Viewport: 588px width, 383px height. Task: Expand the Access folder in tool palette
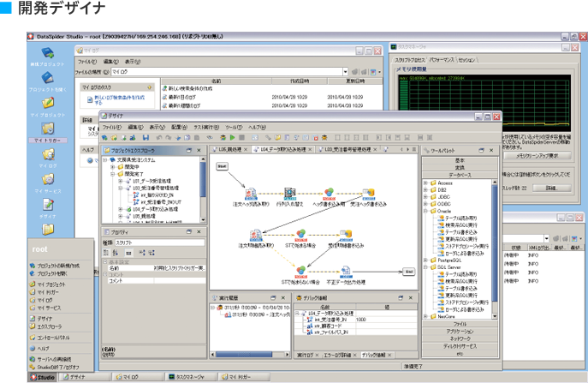point(425,183)
